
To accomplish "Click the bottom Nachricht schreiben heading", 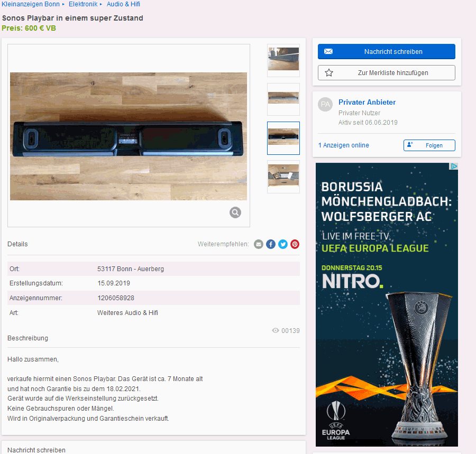I will point(36,450).
